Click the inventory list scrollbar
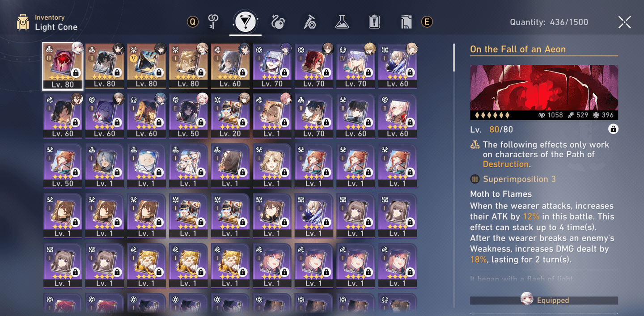 point(454,57)
